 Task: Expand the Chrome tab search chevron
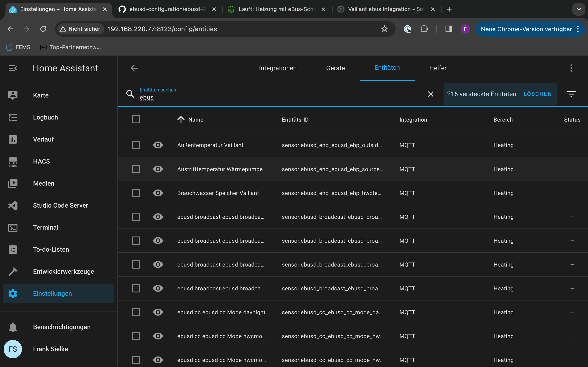pos(579,9)
